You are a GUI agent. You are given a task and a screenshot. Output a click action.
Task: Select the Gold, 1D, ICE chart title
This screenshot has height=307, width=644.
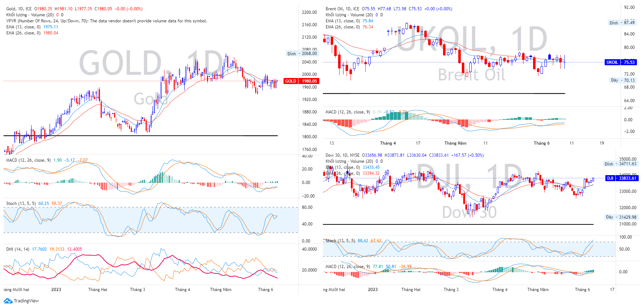[19, 9]
